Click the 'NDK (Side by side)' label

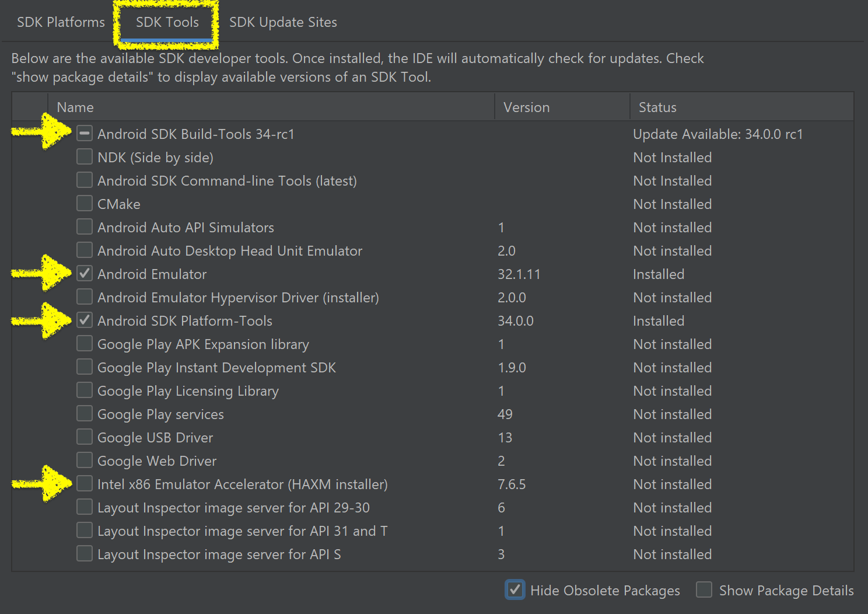click(x=155, y=158)
